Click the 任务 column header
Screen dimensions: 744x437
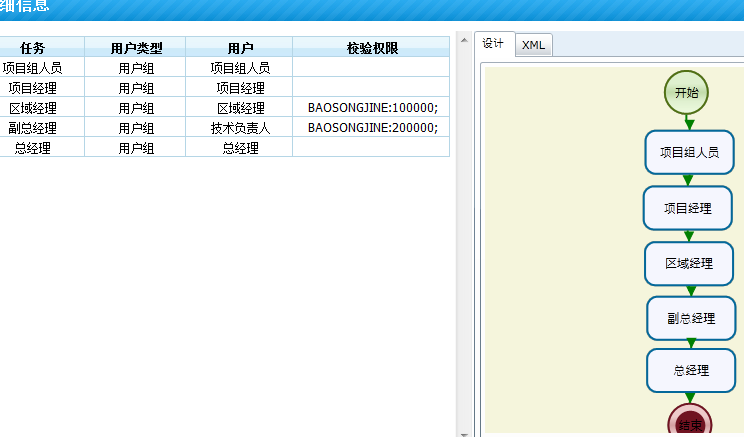pos(33,48)
